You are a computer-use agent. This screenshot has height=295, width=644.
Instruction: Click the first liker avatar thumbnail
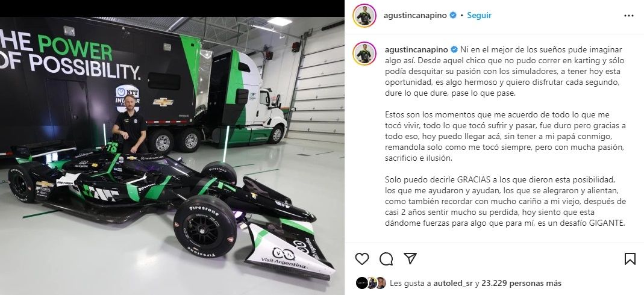point(362,283)
